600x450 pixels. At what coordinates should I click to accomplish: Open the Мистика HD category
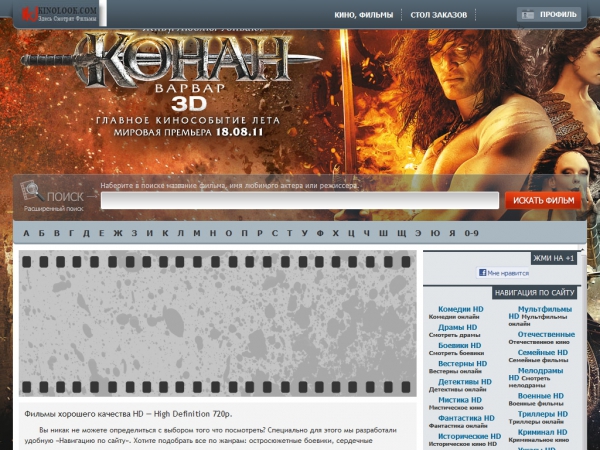(460, 400)
